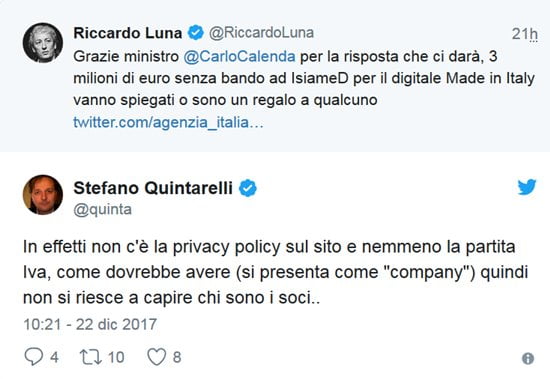Open the @CarloCalenda mention link
The height and width of the screenshot is (379, 550).
tap(239, 56)
